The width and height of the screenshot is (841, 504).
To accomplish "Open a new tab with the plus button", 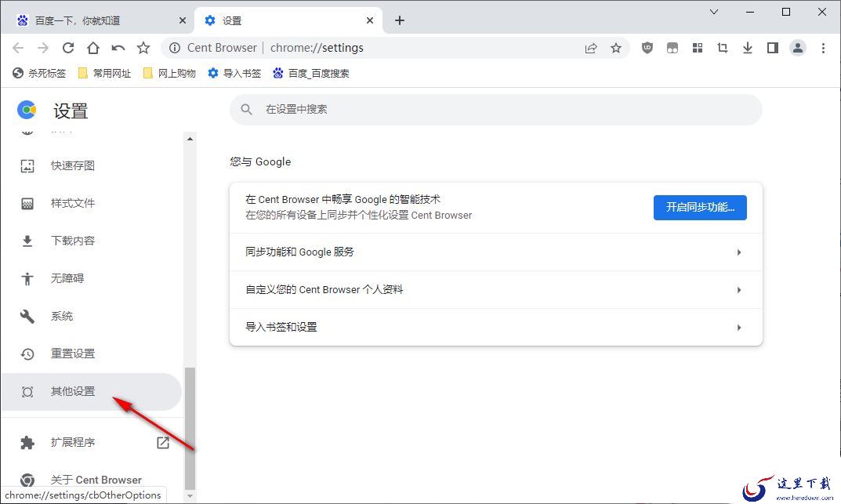I will point(400,20).
